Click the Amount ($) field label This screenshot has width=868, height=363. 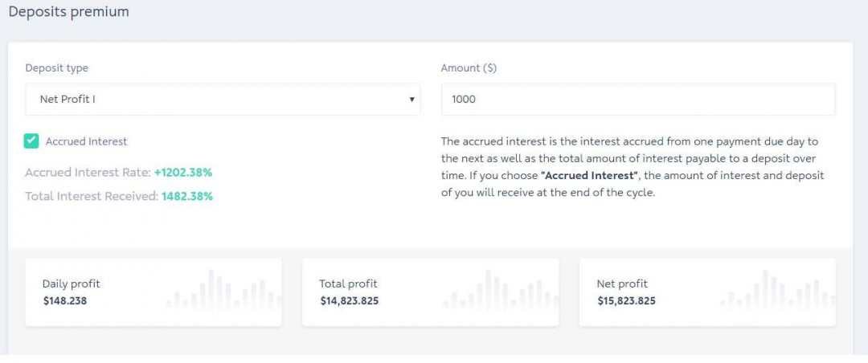pos(469,68)
